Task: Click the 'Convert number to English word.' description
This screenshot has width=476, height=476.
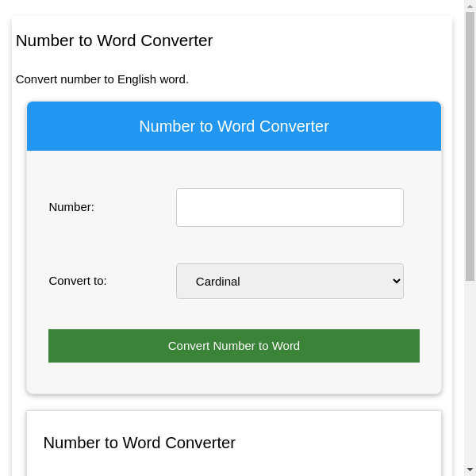Action: click(102, 79)
